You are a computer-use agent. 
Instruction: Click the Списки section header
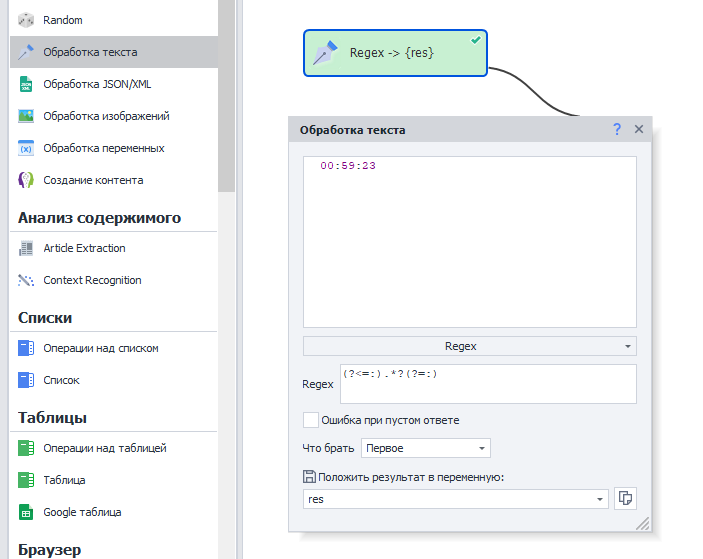click(45, 318)
